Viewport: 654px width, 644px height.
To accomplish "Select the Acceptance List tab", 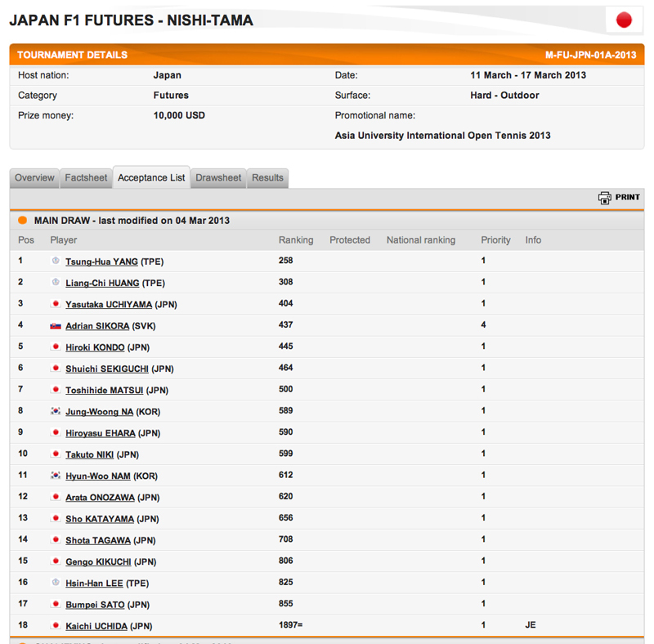I will (x=151, y=177).
